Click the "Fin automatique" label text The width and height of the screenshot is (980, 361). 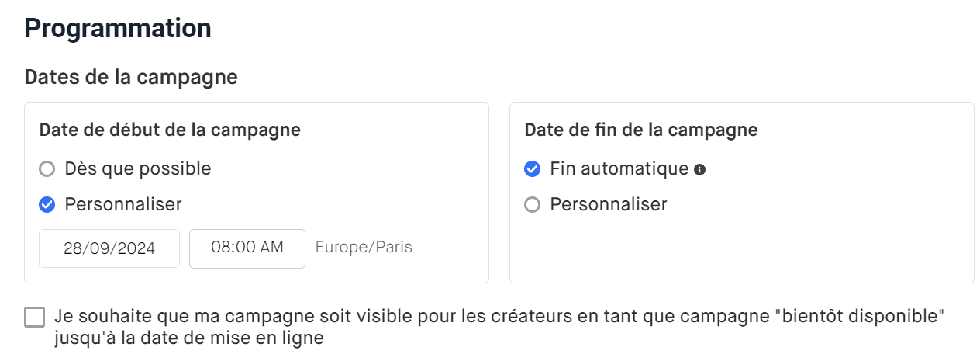coord(619,168)
